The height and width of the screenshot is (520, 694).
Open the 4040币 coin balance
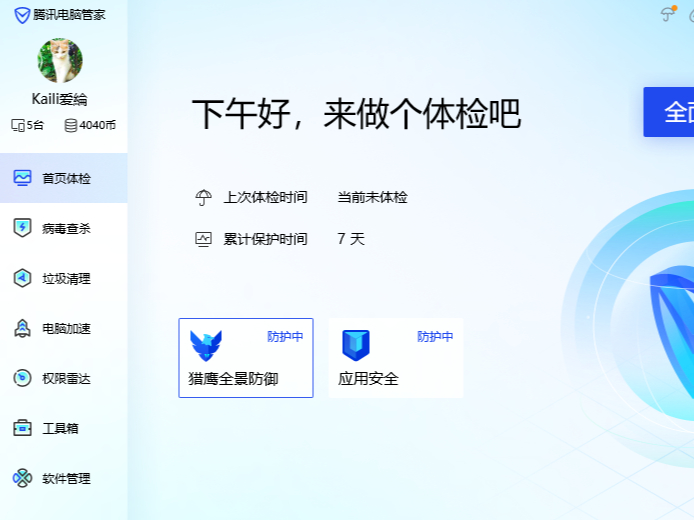coord(90,126)
